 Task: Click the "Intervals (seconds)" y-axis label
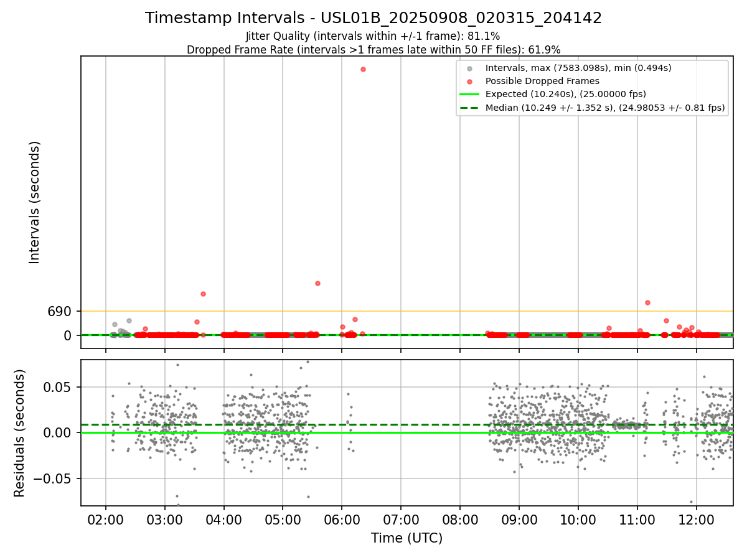35,202
